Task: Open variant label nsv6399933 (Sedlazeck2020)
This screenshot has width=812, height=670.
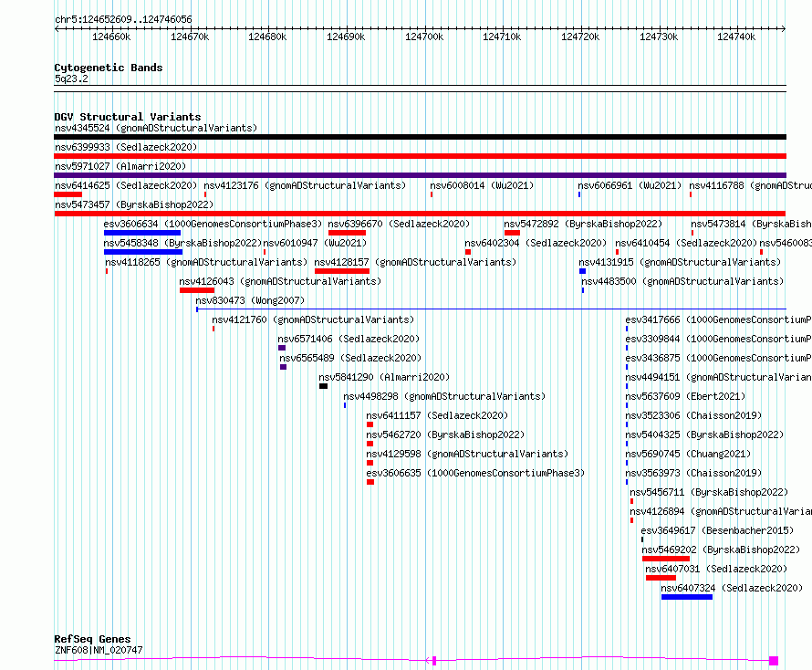Action: click(x=126, y=147)
